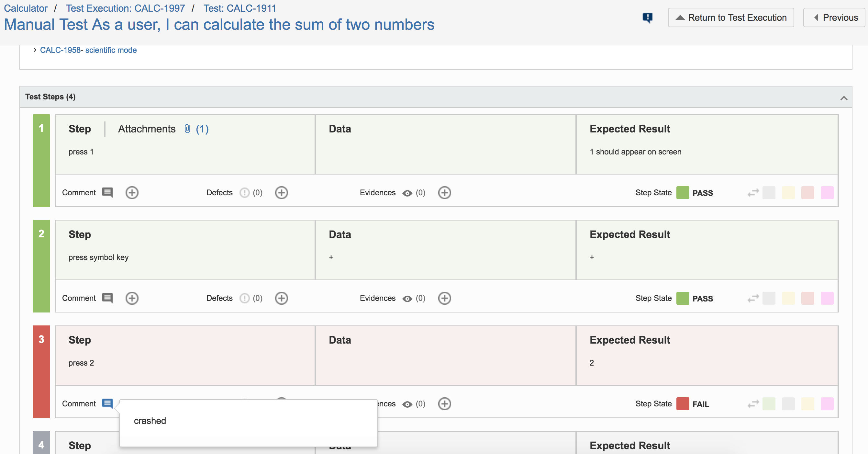Image resolution: width=868 pixels, height=454 pixels.
Task: Click the feedback exclamation icon in header
Action: (x=647, y=17)
